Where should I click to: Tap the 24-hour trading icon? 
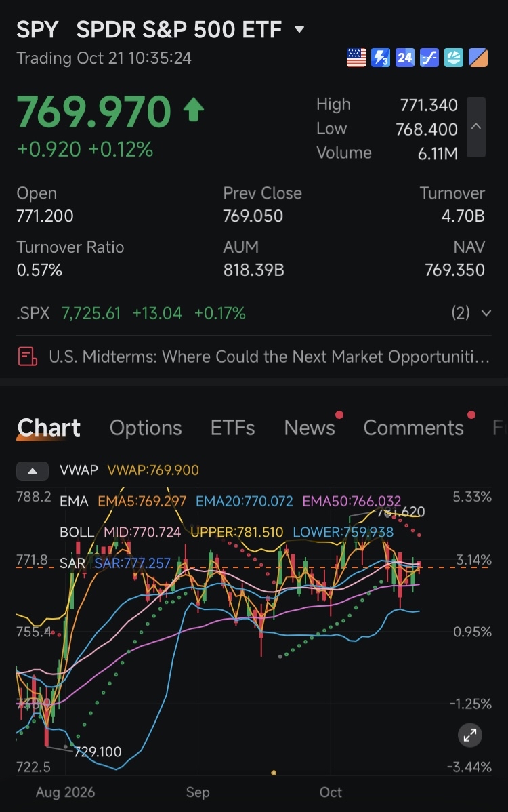coord(404,58)
